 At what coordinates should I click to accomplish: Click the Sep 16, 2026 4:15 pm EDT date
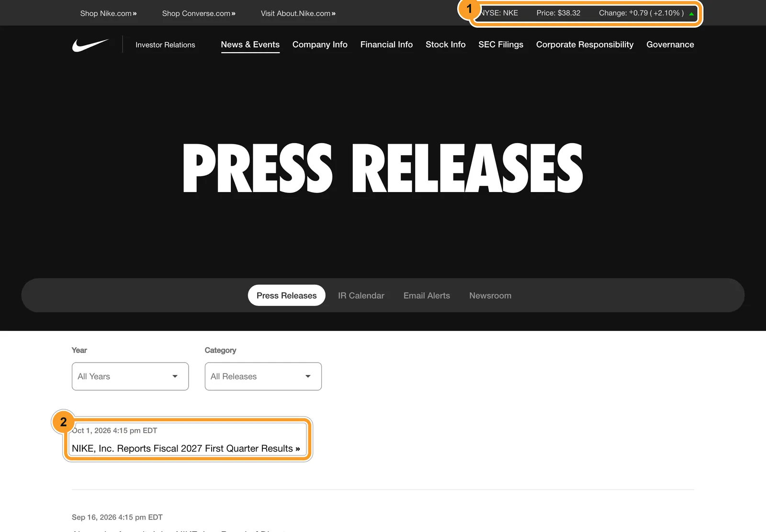[117, 517]
